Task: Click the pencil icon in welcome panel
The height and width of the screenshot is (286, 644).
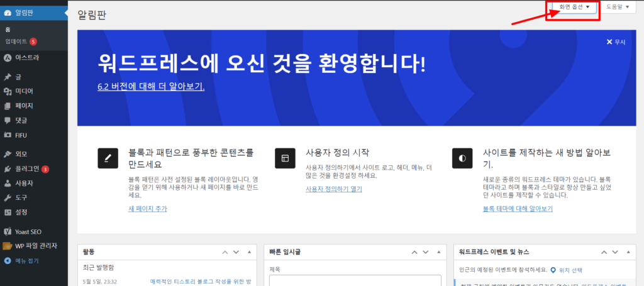Action: [108, 158]
